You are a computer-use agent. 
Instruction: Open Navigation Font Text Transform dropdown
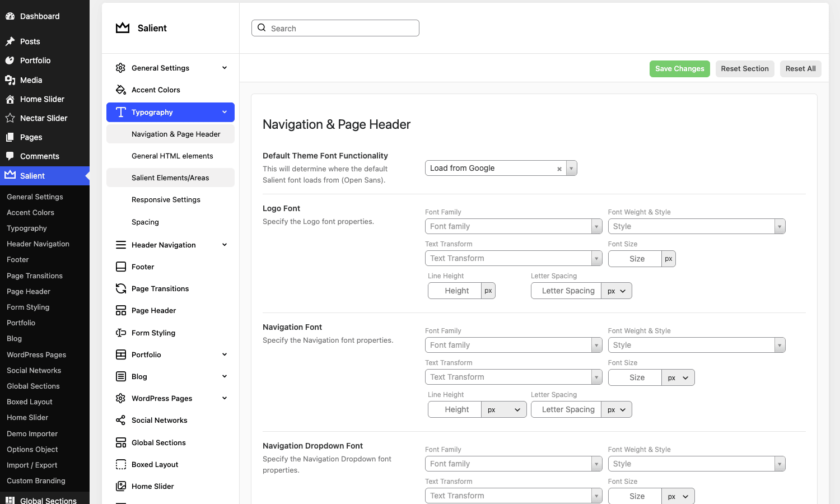(x=514, y=377)
